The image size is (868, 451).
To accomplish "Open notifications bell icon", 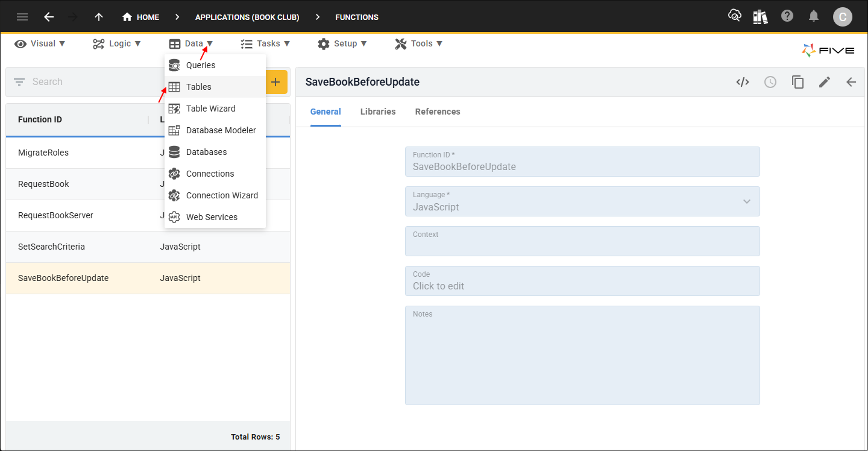I will [x=814, y=16].
